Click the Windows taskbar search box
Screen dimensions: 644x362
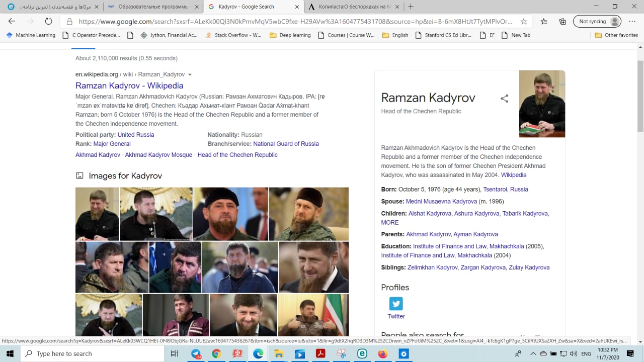[92, 353]
